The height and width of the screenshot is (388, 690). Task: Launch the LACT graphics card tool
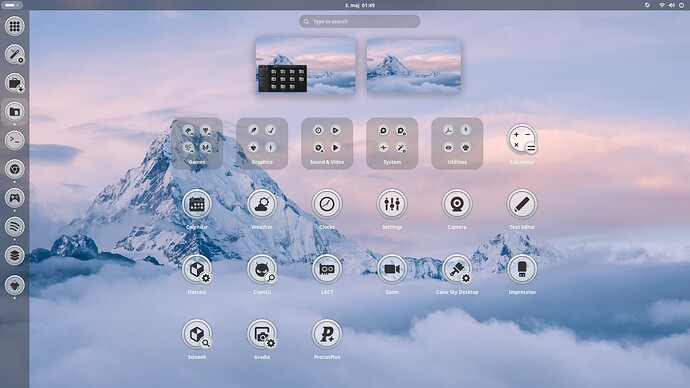pos(327,269)
